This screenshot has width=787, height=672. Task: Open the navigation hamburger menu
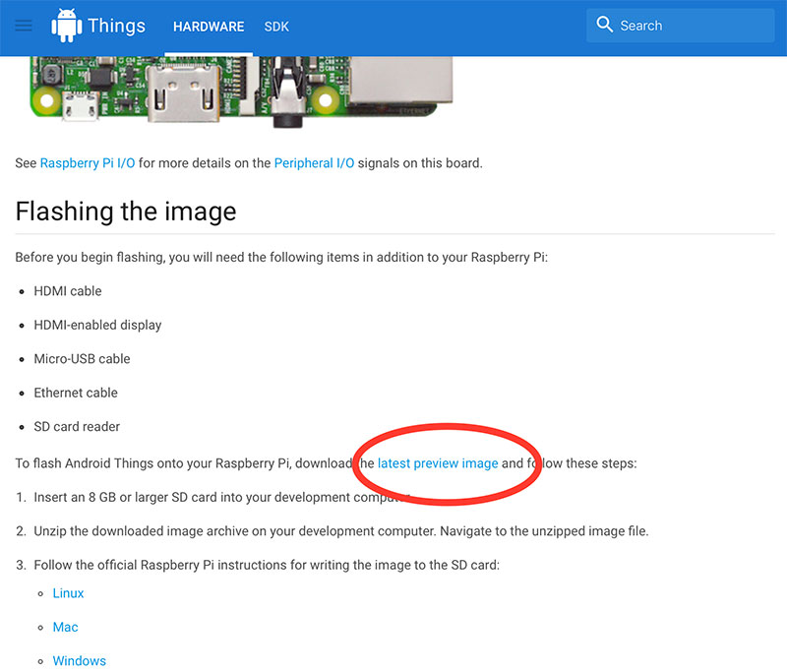coord(24,27)
